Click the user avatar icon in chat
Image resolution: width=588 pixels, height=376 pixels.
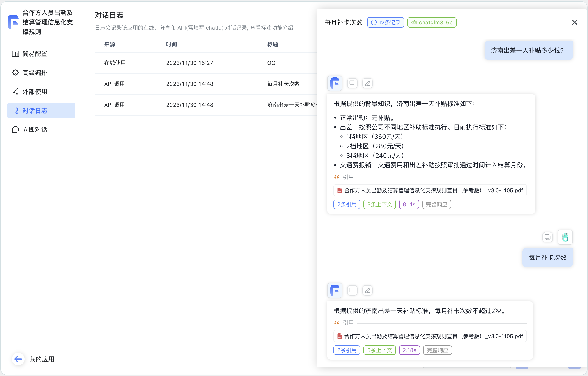pyautogui.click(x=565, y=237)
